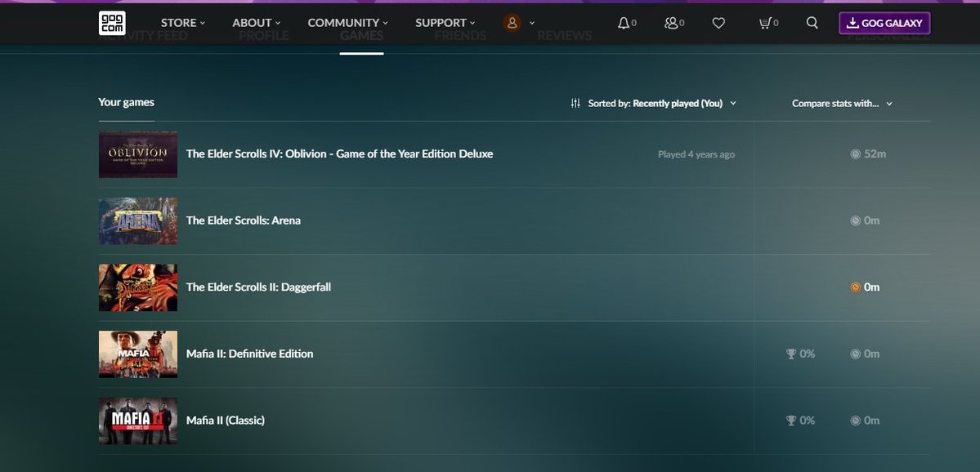Expand the Support menu

(445, 23)
